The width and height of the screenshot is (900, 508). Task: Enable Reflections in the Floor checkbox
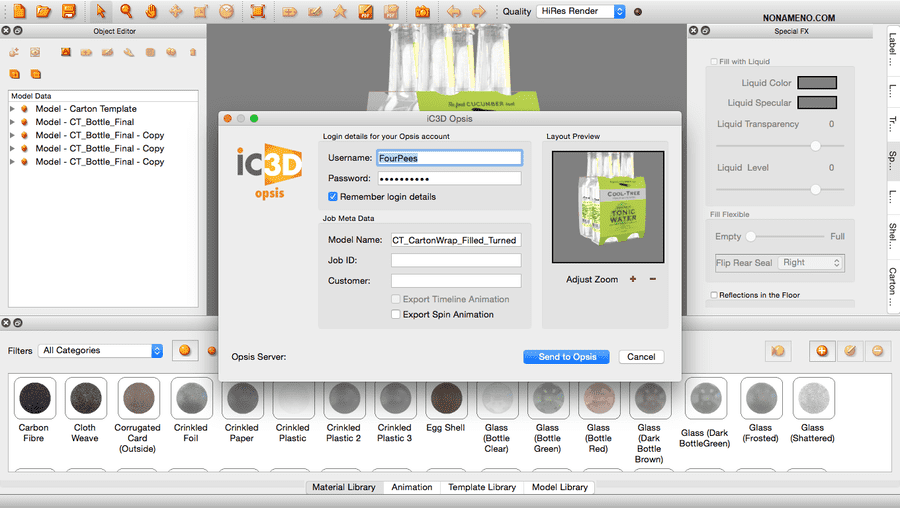pyautogui.click(x=713, y=295)
